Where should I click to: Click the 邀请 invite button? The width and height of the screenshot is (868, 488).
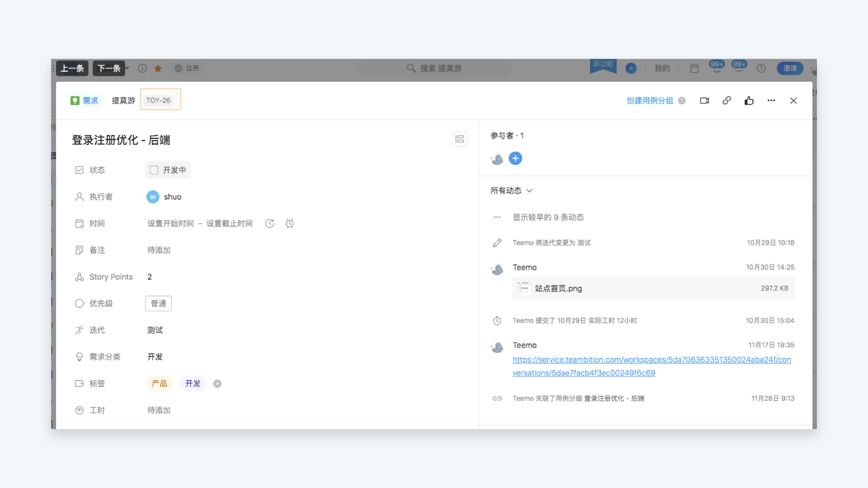click(x=790, y=68)
